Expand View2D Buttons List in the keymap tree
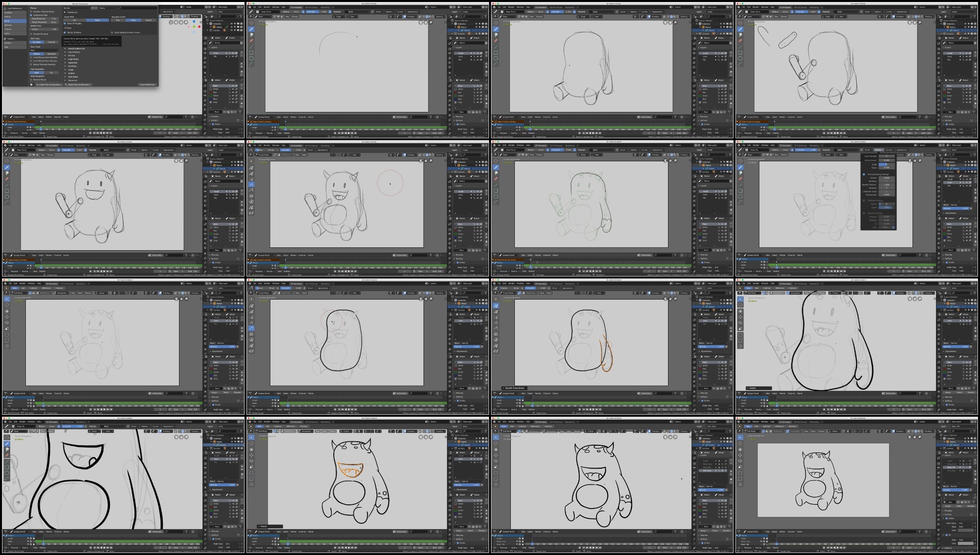980x555 pixels. coord(65,49)
